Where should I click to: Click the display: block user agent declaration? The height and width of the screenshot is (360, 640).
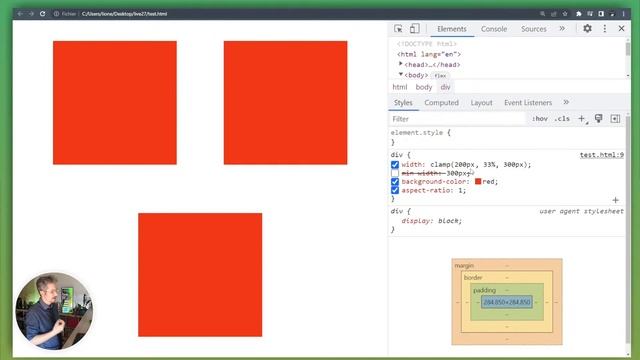click(x=431, y=221)
